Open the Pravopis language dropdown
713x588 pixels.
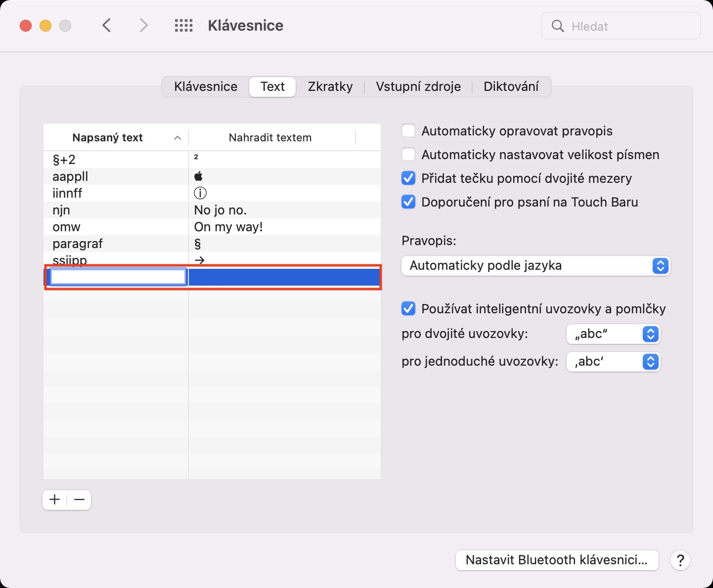tap(535, 266)
